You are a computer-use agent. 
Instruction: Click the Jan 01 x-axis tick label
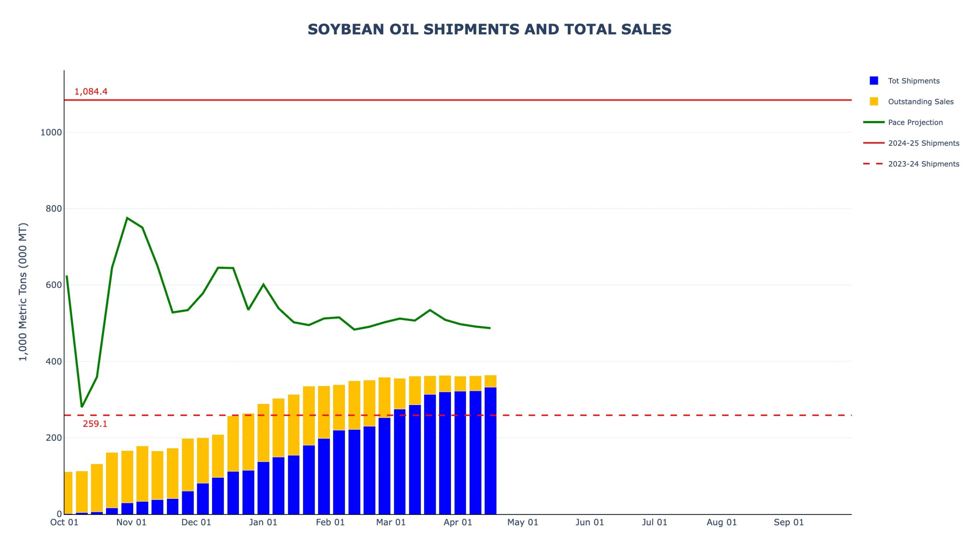coord(263,522)
